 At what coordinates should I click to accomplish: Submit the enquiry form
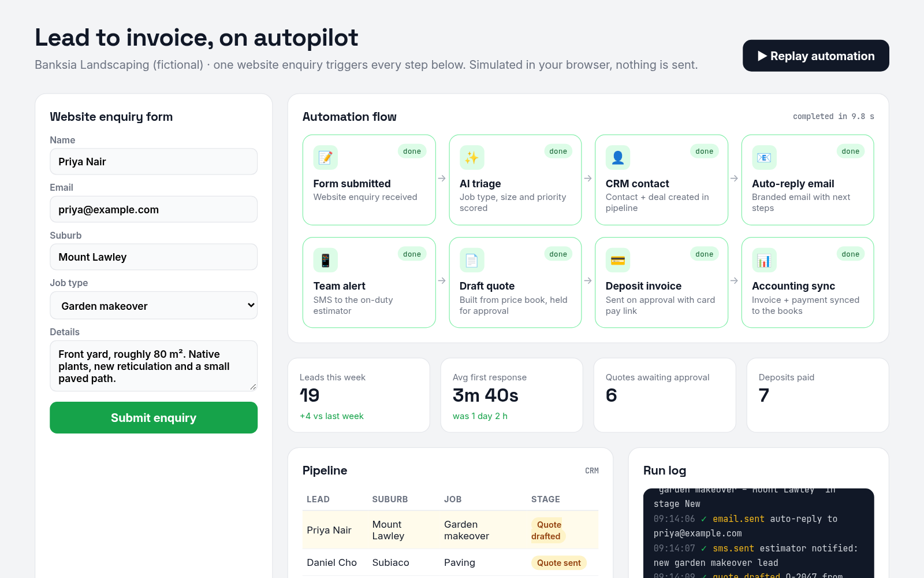(x=154, y=417)
